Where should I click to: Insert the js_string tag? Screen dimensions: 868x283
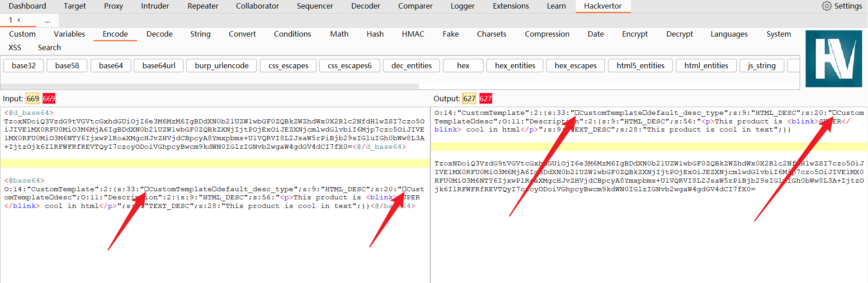[762, 66]
